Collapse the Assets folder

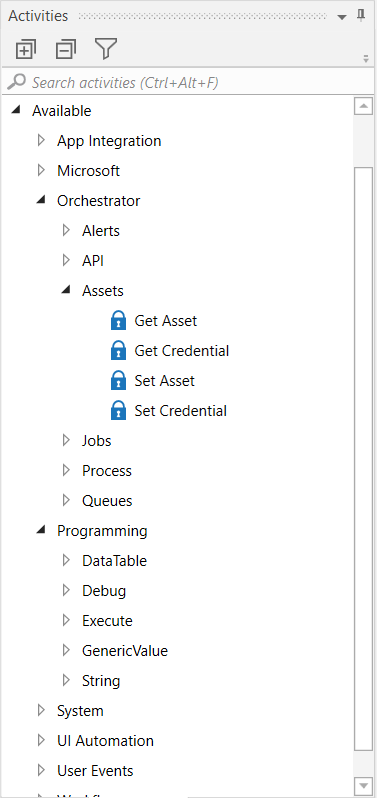pos(66,291)
